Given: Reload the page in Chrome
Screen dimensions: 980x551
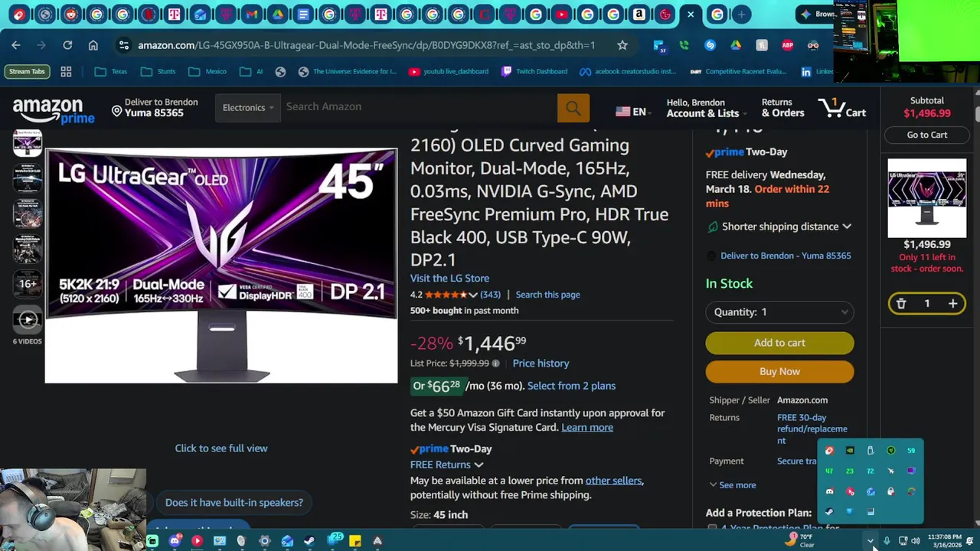Looking at the screenshot, I should click(x=67, y=45).
